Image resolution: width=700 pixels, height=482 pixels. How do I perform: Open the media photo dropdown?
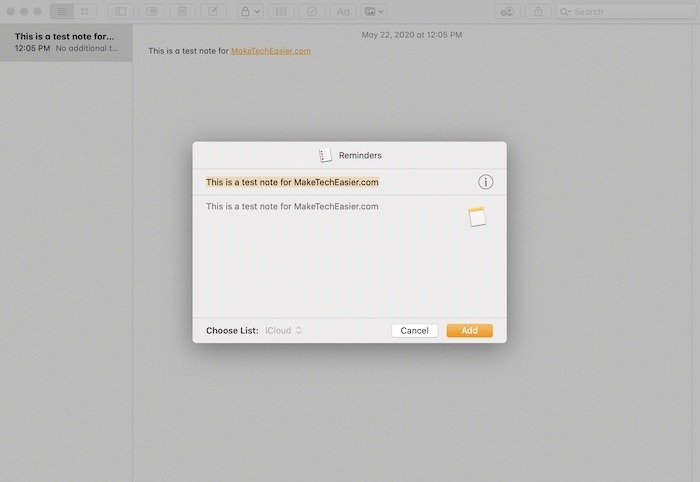(x=374, y=12)
